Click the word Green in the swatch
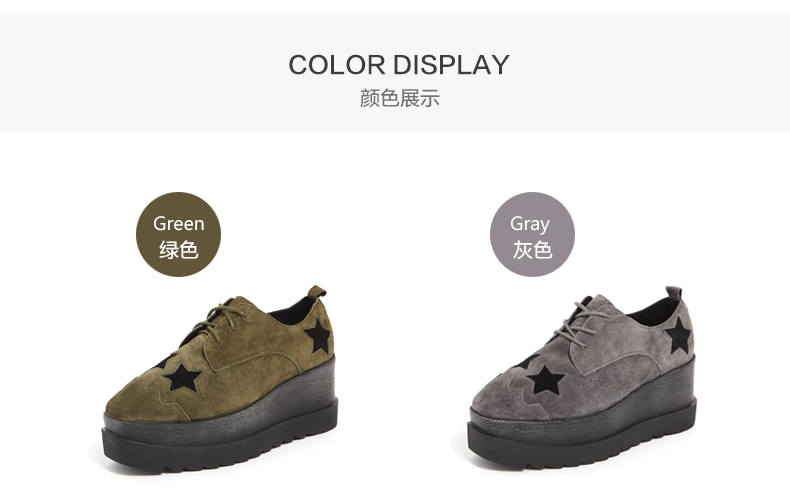Image resolution: width=790 pixels, height=500 pixels. tap(178, 223)
